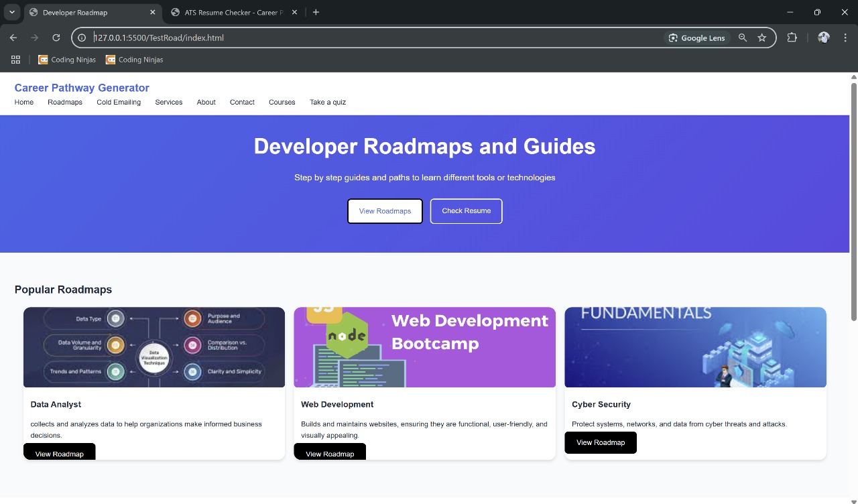Open the apps grid icon beside bookmarks

pyautogui.click(x=15, y=60)
